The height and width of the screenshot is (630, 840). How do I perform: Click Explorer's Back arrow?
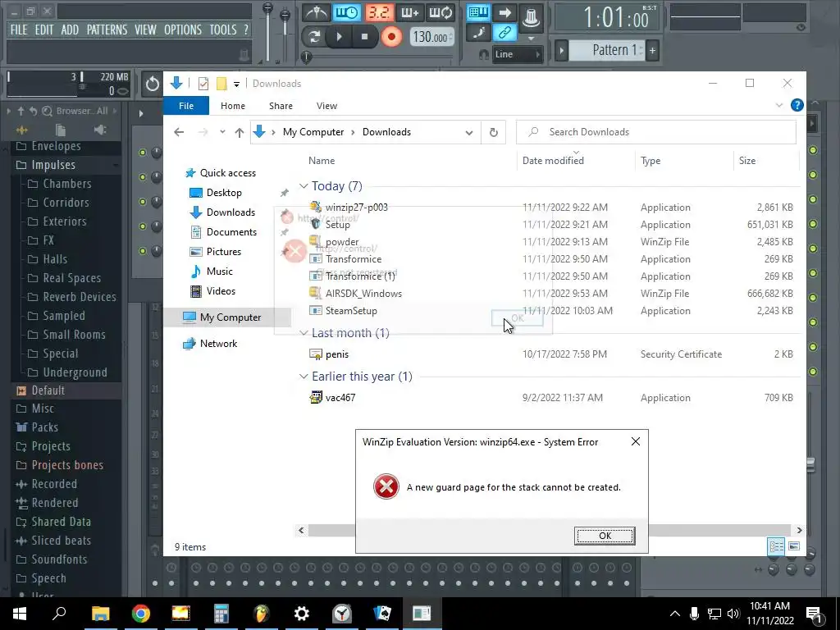coord(179,132)
